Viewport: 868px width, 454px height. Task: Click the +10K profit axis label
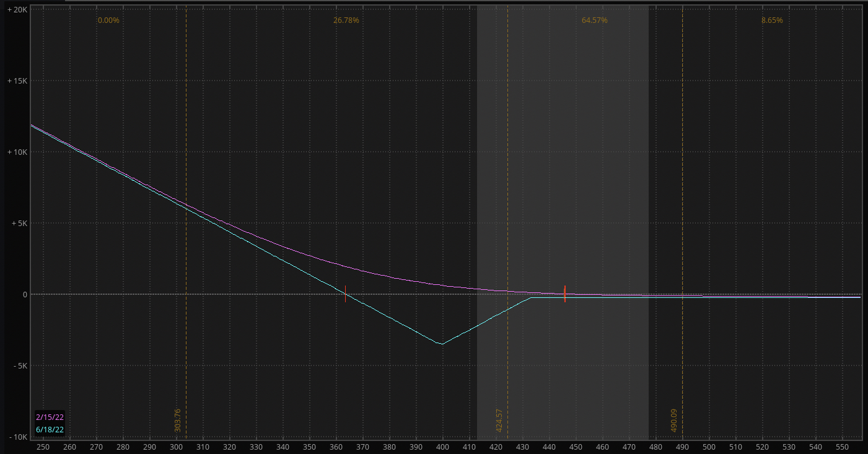pyautogui.click(x=17, y=152)
